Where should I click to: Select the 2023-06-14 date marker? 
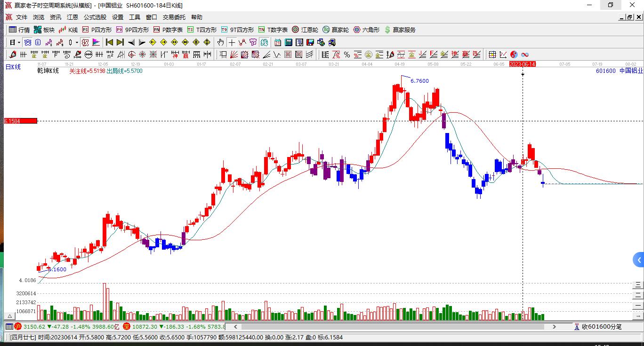(x=523, y=64)
